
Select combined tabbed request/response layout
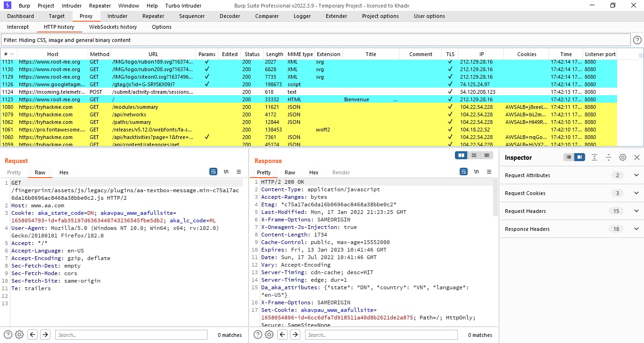(486, 155)
